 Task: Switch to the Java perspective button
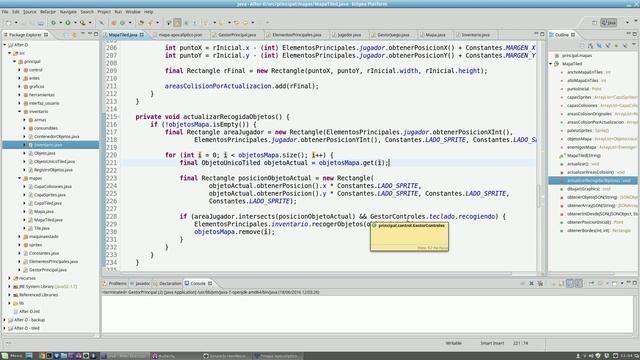pos(609,23)
